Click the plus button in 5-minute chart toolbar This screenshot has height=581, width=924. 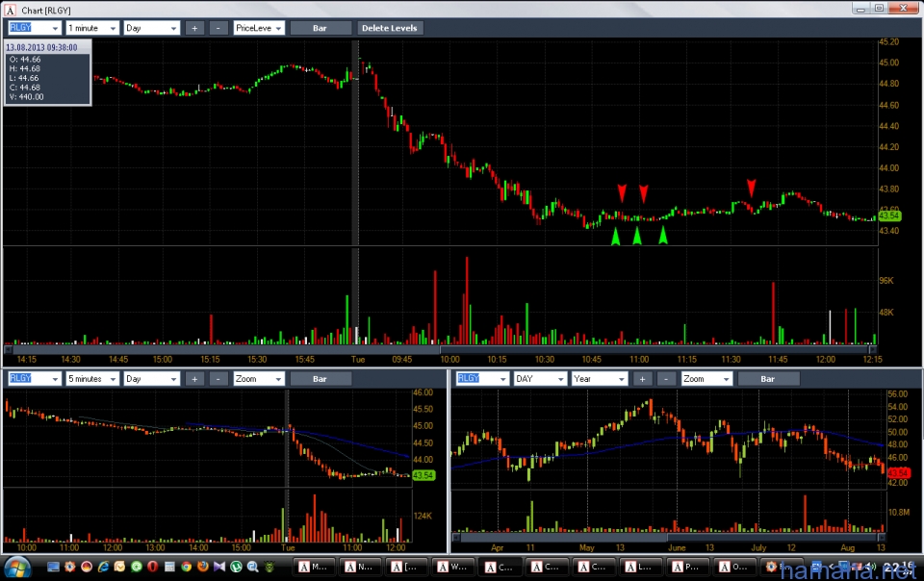tap(194, 379)
